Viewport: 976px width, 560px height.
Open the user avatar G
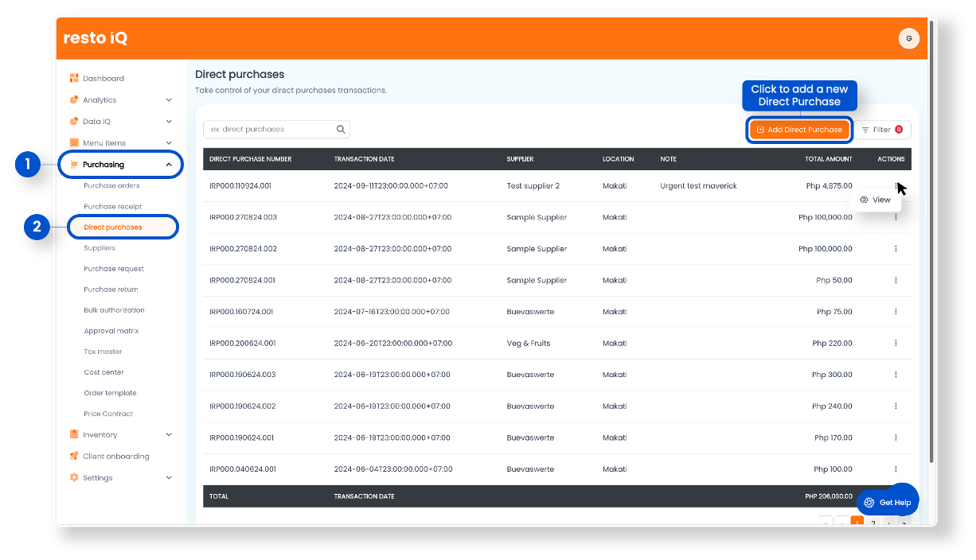pyautogui.click(x=908, y=38)
